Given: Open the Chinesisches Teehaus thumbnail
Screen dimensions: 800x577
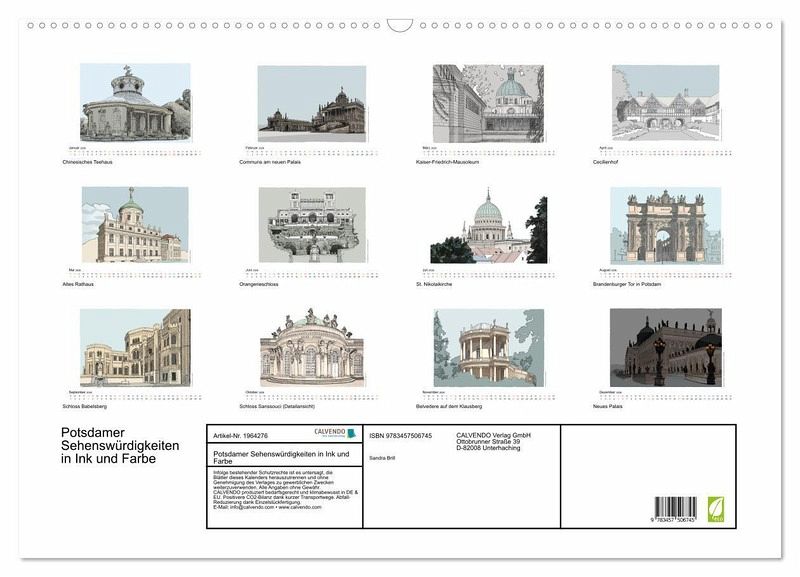Looking at the screenshot, I should (135, 102).
